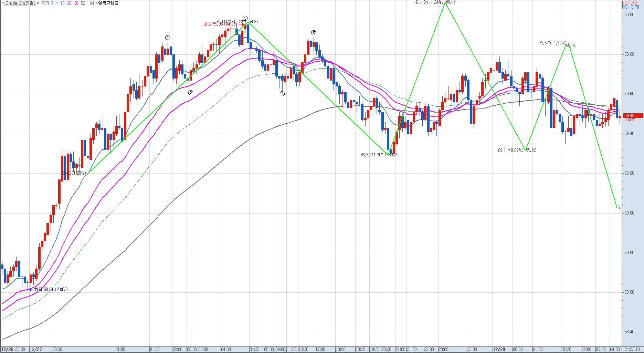This screenshot has height=353, width=644.
Task: Click the 23:00 time axis label
Action: [x=443, y=349]
